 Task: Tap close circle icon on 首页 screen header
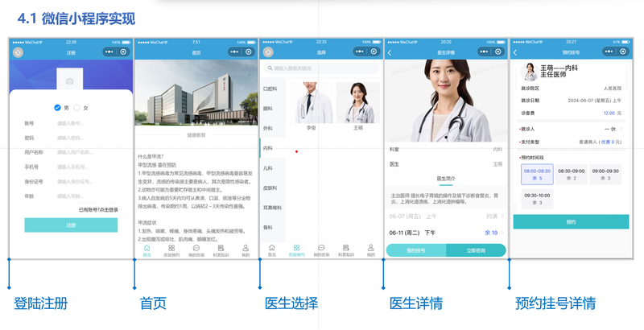pyautogui.click(x=249, y=52)
